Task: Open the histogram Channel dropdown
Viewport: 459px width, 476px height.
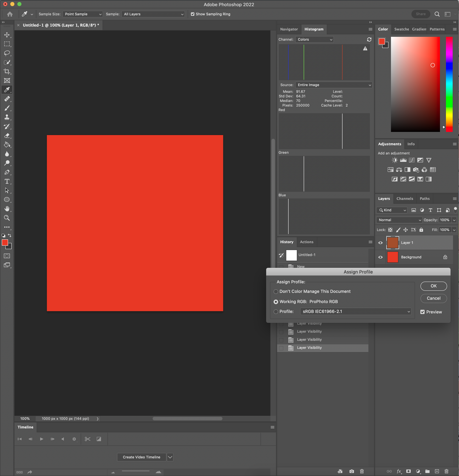Action: [314, 39]
